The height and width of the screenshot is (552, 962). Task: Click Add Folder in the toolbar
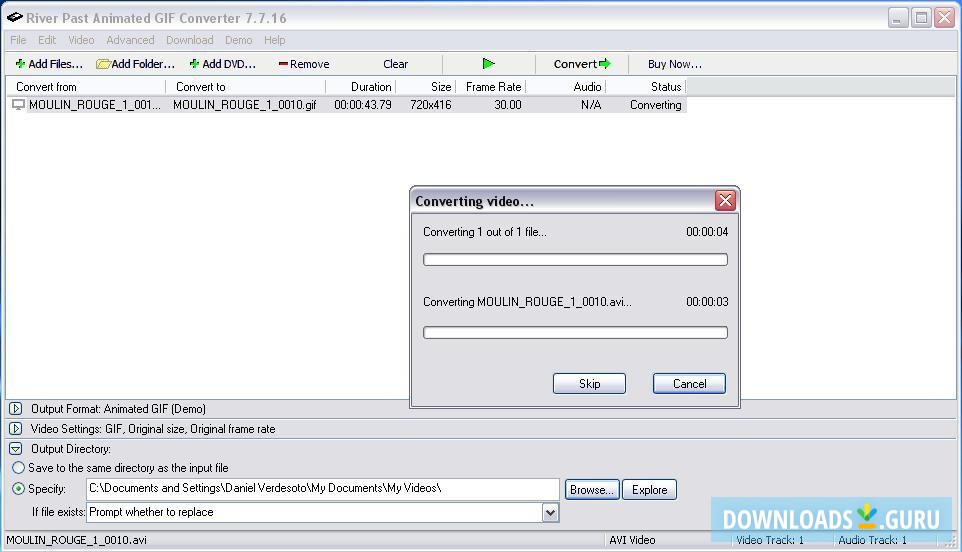coord(136,64)
